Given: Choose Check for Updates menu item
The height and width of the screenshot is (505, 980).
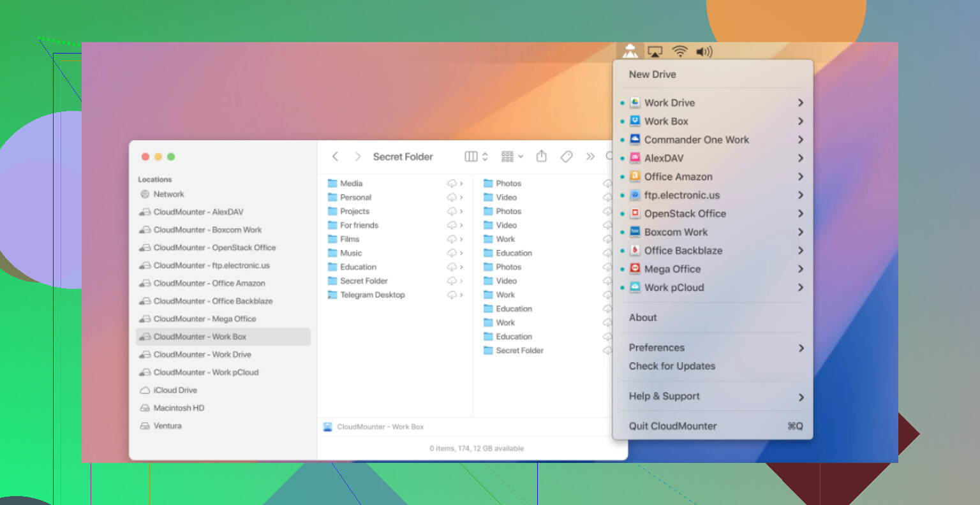Looking at the screenshot, I should pyautogui.click(x=672, y=366).
